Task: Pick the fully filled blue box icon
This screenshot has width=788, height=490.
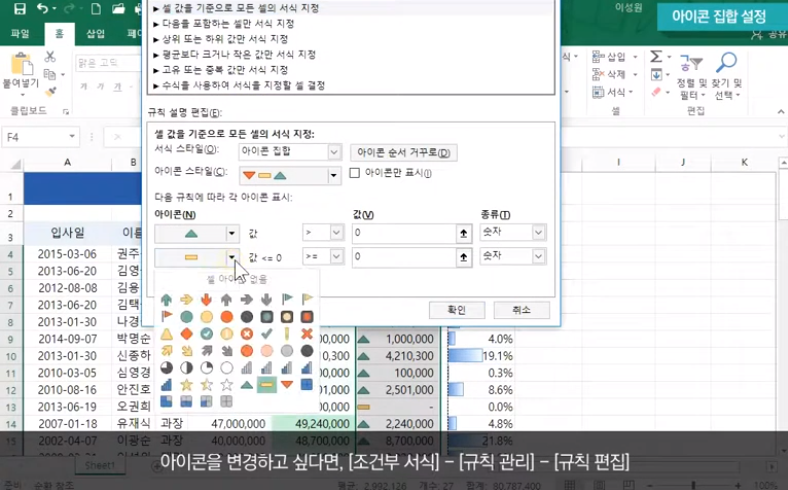Action: [x=307, y=385]
